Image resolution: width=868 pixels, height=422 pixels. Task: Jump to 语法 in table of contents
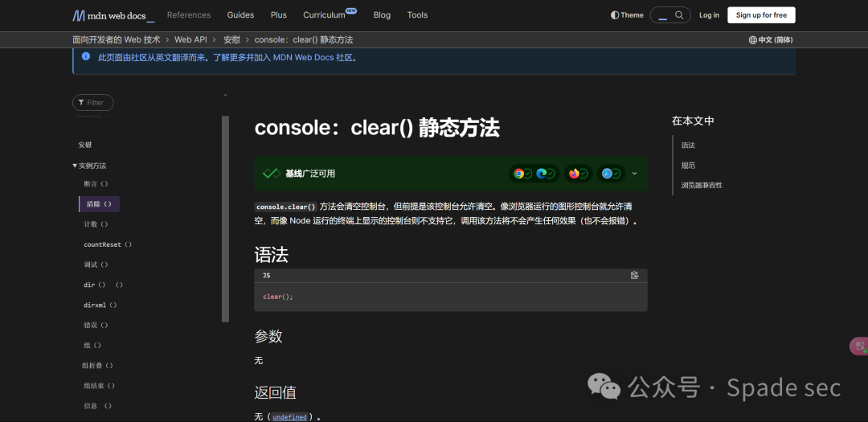[688, 145]
